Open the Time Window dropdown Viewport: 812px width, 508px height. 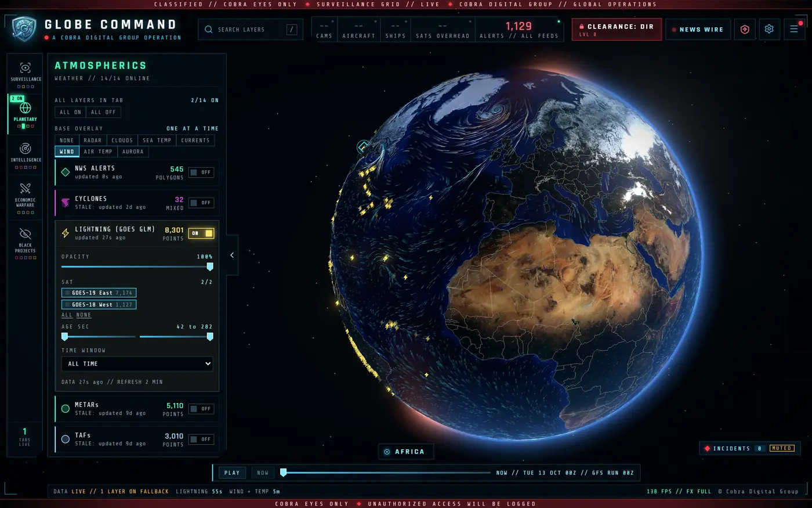[x=137, y=363]
